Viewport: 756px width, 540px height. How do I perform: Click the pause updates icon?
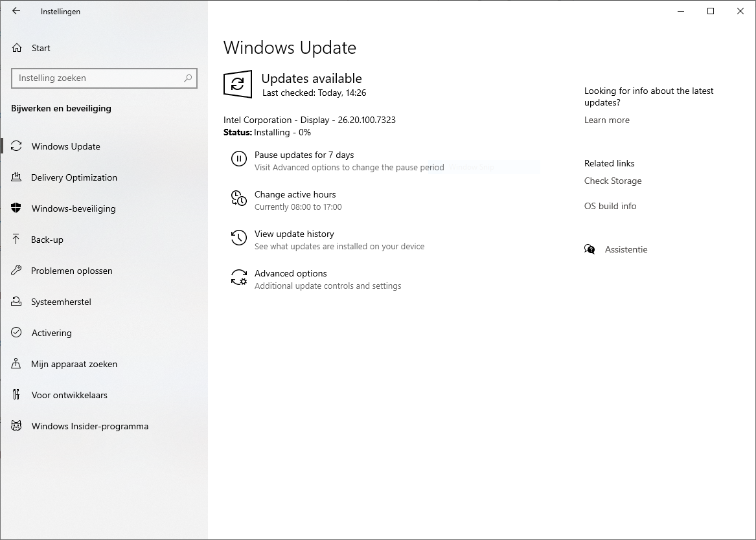pos(239,159)
